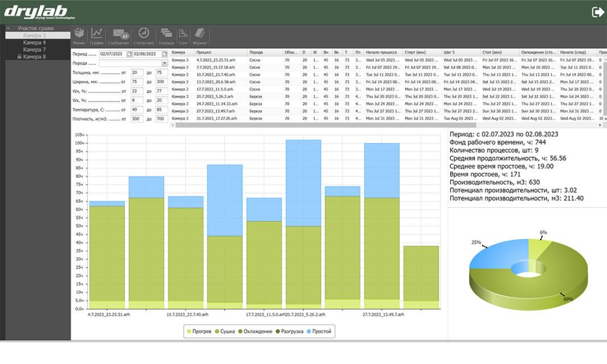Screen dimensions: 607x364
Task: Open the Статистика statistics view
Action: click(144, 35)
